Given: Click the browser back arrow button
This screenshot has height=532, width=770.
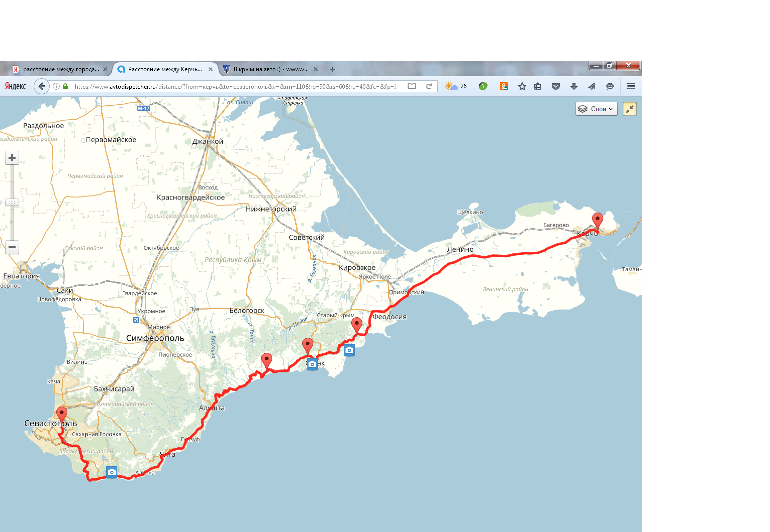Looking at the screenshot, I should tap(41, 86).
